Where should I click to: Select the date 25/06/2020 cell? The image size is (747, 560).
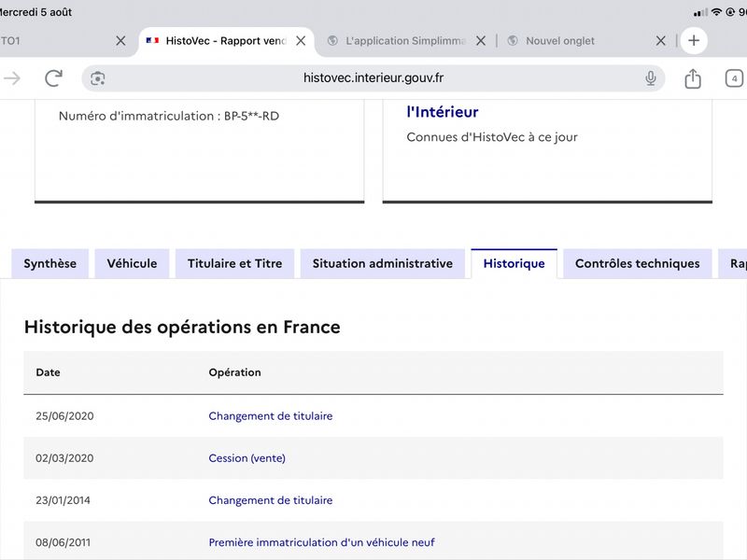pyautogui.click(x=64, y=415)
